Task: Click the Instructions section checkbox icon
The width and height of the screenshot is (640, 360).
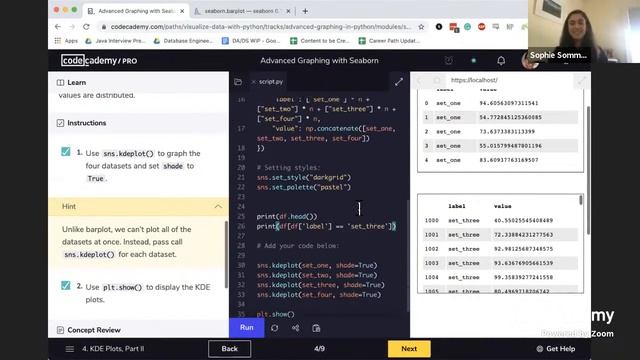Action: click(60, 123)
